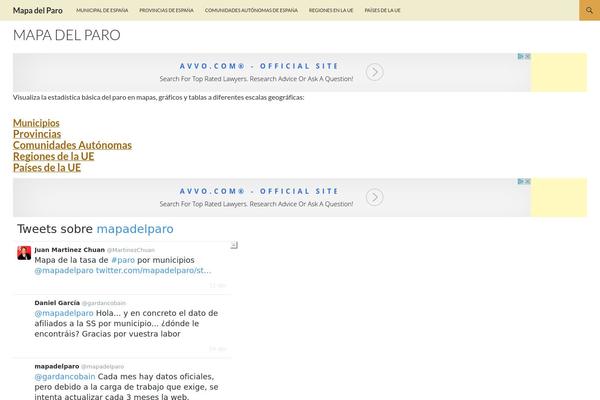Open twitter.com/mapadelparo link in Juan's tweet
The width and height of the screenshot is (600, 400).
tap(153, 270)
